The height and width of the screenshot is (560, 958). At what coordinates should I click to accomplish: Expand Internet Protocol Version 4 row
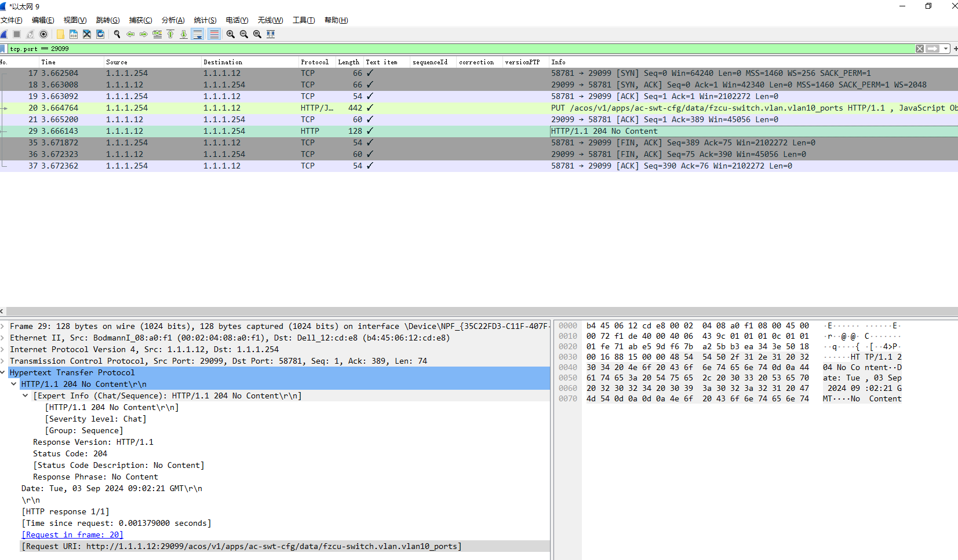pos(3,350)
